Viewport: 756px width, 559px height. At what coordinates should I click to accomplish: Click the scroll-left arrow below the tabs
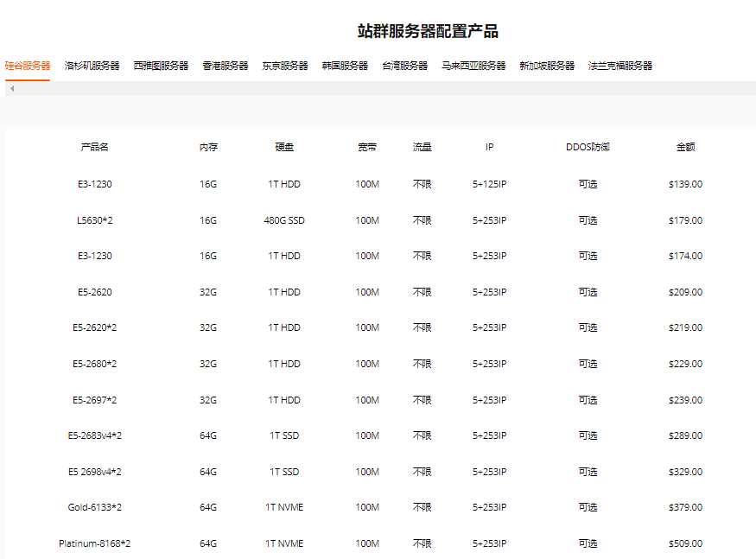(x=11, y=89)
